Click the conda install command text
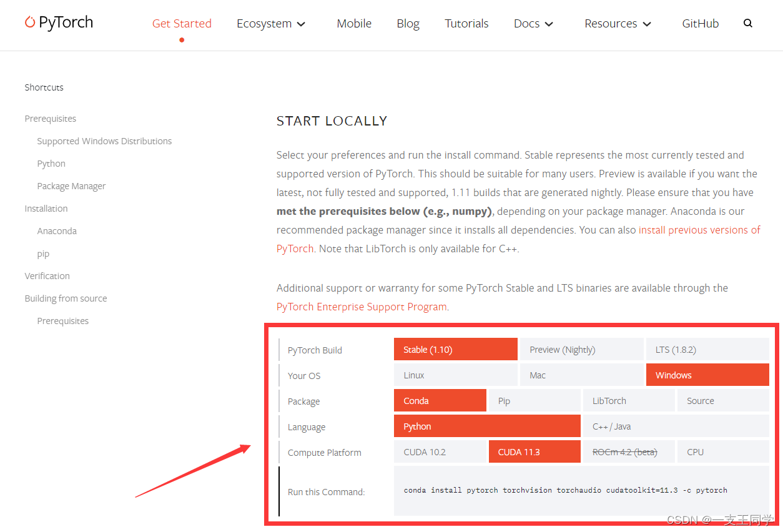The image size is (783, 532). pos(566,490)
